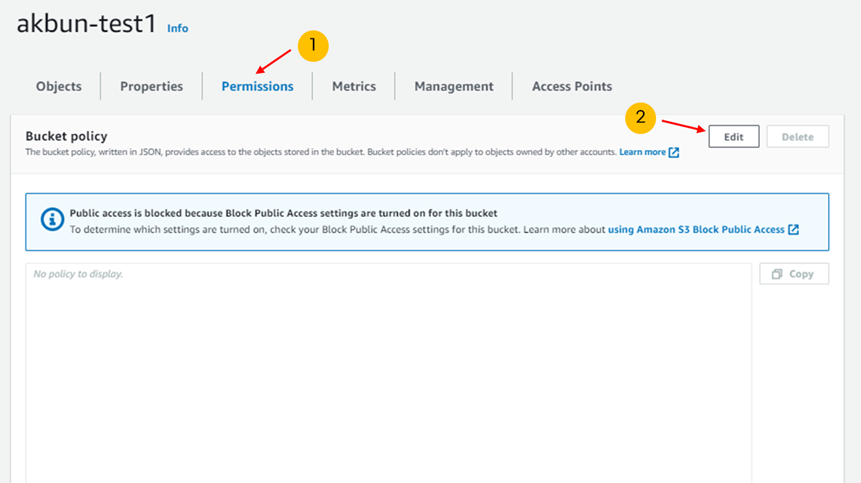This screenshot has height=483, width=861.
Task: Open the Management tab
Action: tap(454, 86)
